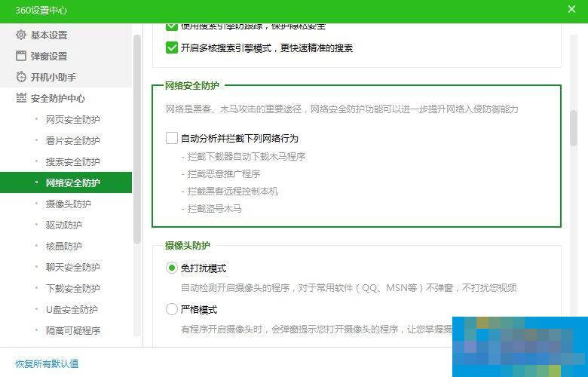Open 弹窗设置 category
The width and height of the screenshot is (588, 377).
click(x=49, y=56)
